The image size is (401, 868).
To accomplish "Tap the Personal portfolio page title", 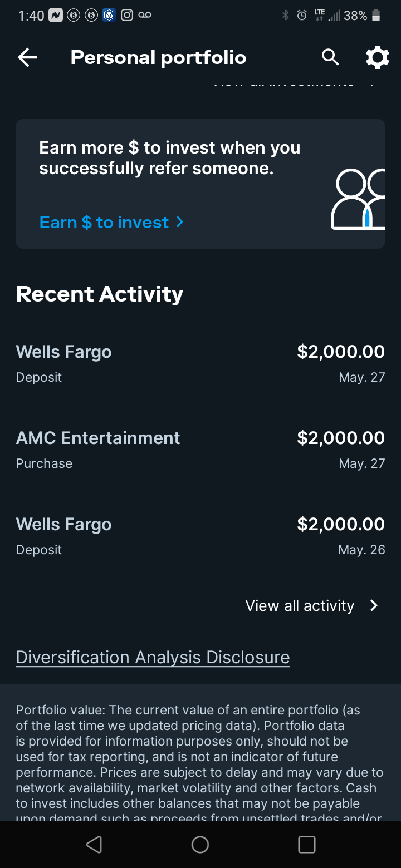I will (158, 57).
